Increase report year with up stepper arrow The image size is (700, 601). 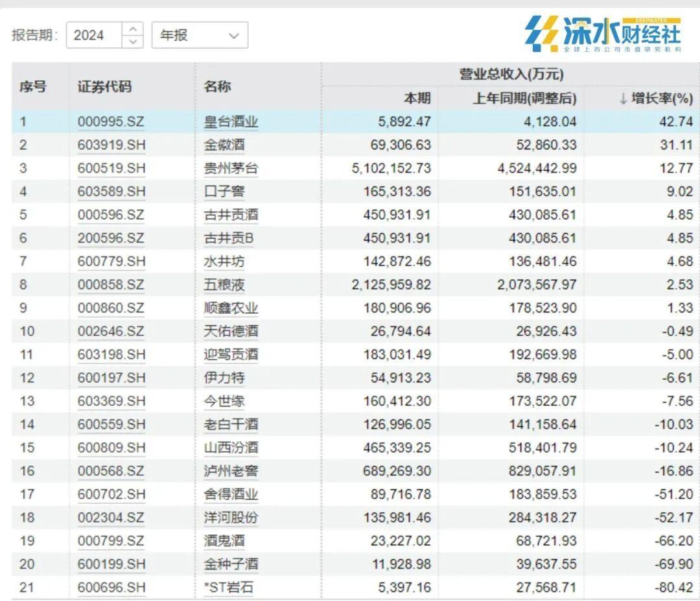pos(132,29)
